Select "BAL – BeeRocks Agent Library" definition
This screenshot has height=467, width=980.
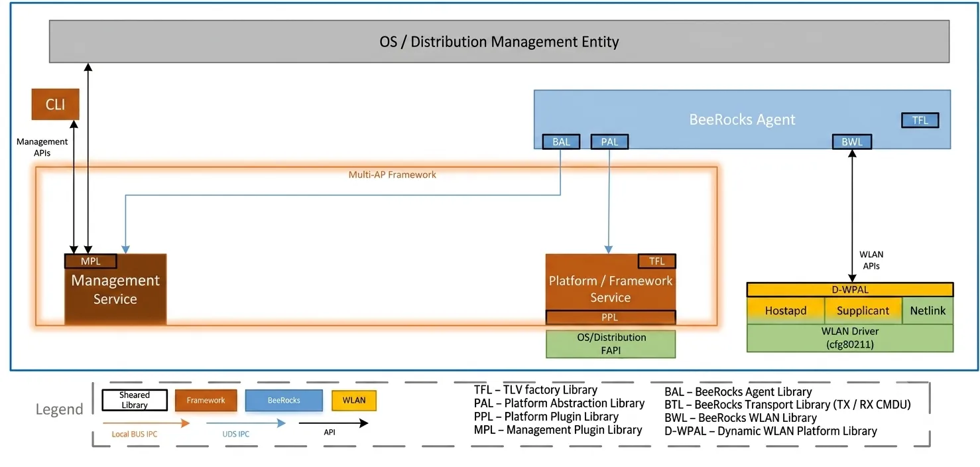click(738, 391)
